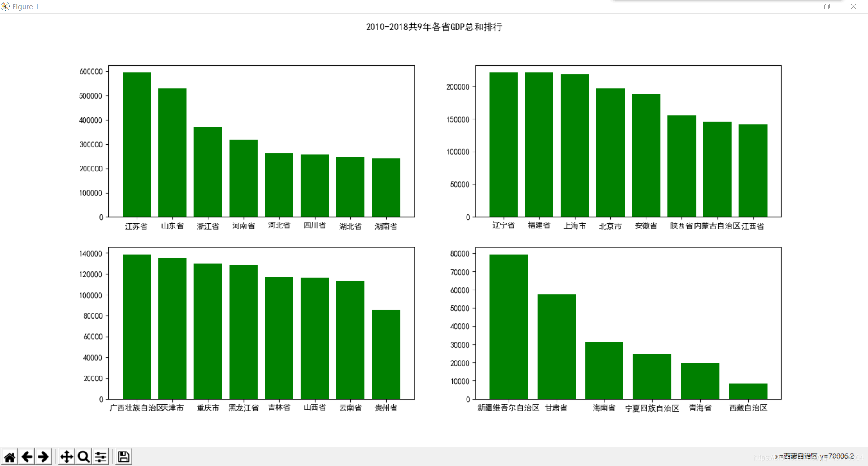Click the 海南省 bar
The height and width of the screenshot is (466, 868).
(x=604, y=371)
